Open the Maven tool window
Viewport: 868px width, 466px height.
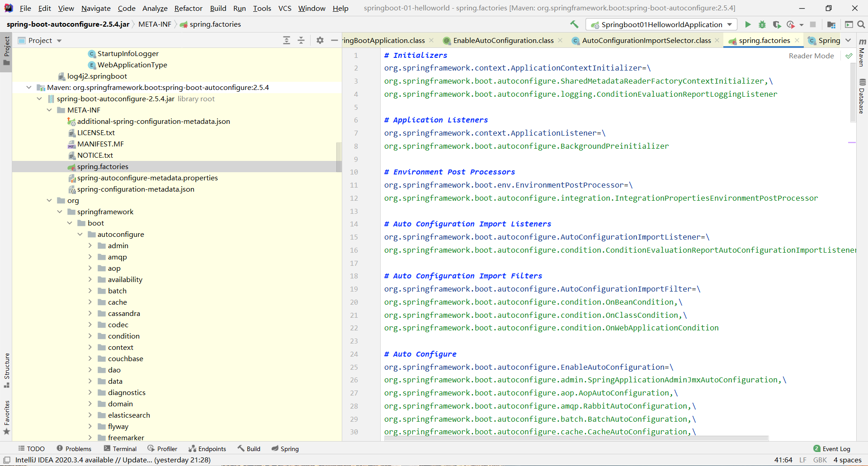click(862, 52)
